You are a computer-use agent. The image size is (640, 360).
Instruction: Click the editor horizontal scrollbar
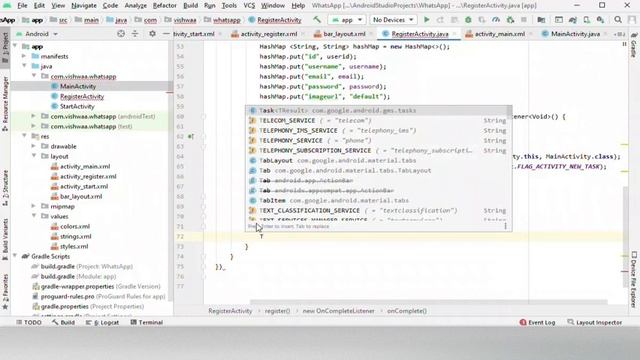(x=429, y=302)
